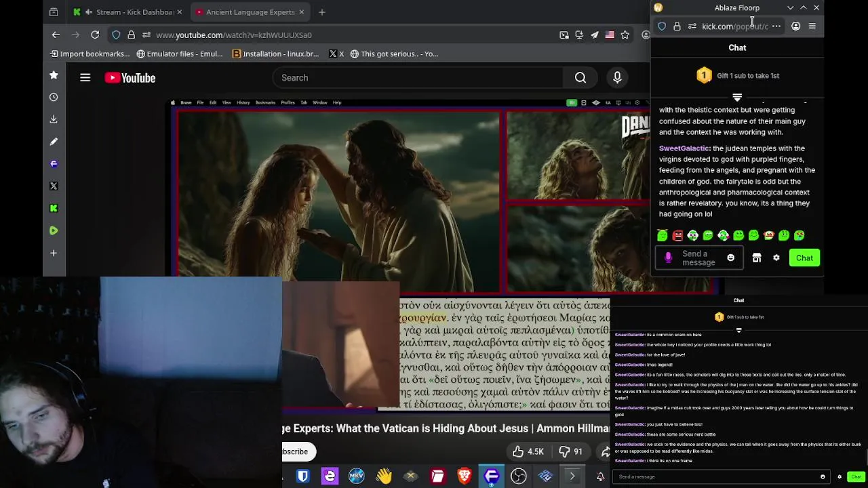
Task: Click the Subscribe button under the video
Action: 296,451
